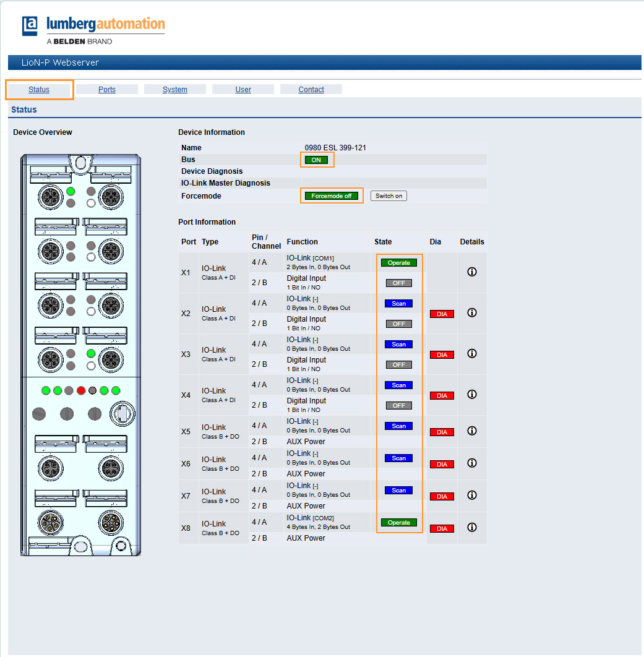Click the OFF state for X1 Digital Input

399,283
